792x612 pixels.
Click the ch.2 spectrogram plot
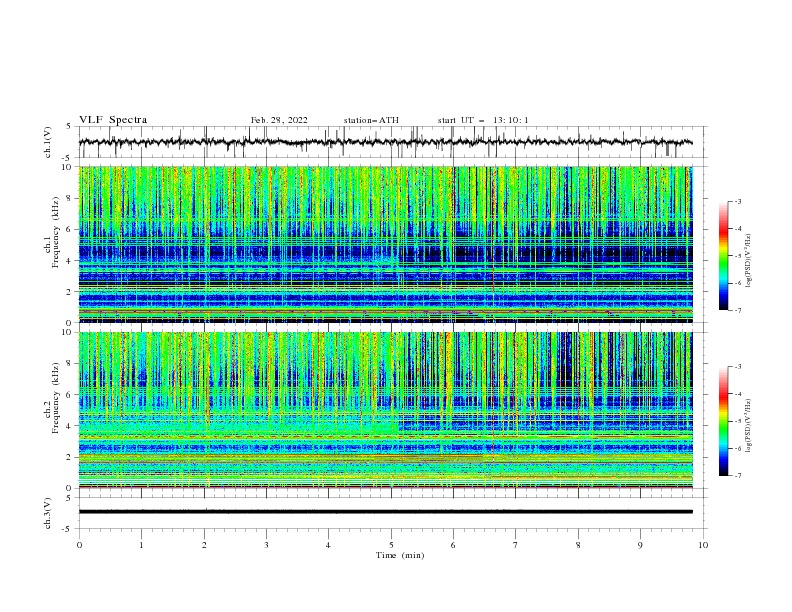386,410
